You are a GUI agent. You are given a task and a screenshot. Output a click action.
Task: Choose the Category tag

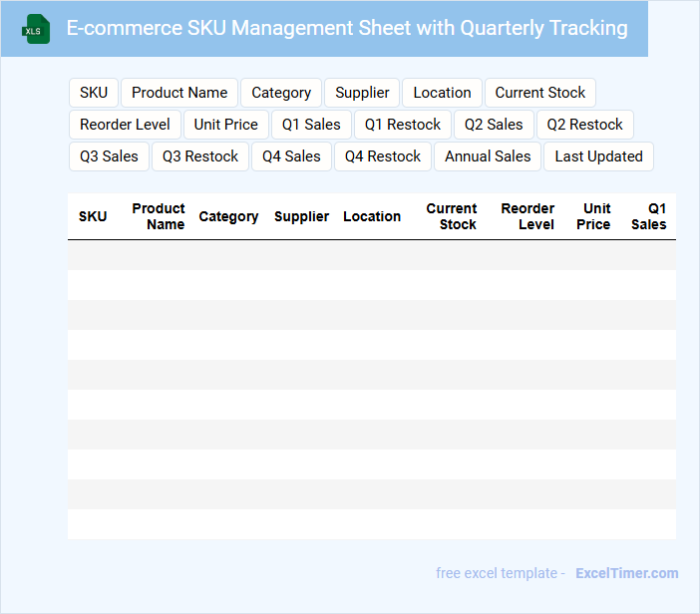(x=281, y=93)
